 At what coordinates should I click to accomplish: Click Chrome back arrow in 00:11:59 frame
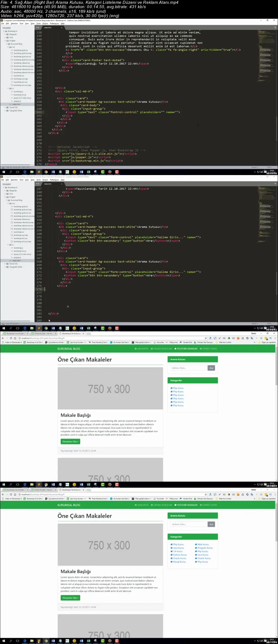point(3,494)
